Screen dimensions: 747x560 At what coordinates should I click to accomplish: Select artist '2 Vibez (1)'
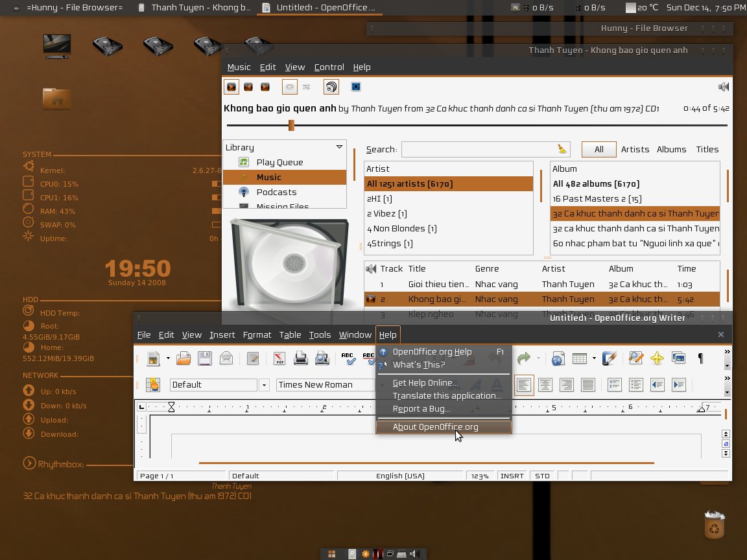pyautogui.click(x=448, y=214)
